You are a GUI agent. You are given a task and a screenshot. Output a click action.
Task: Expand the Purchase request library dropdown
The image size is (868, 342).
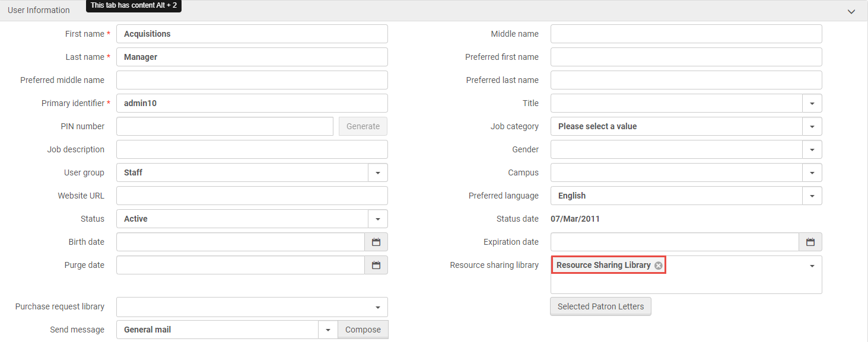pos(377,307)
